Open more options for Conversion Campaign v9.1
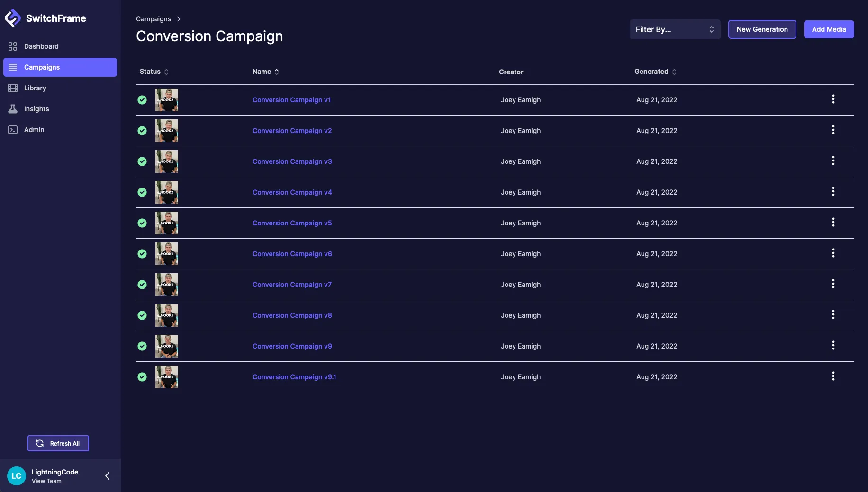The width and height of the screenshot is (868, 492). 833,376
